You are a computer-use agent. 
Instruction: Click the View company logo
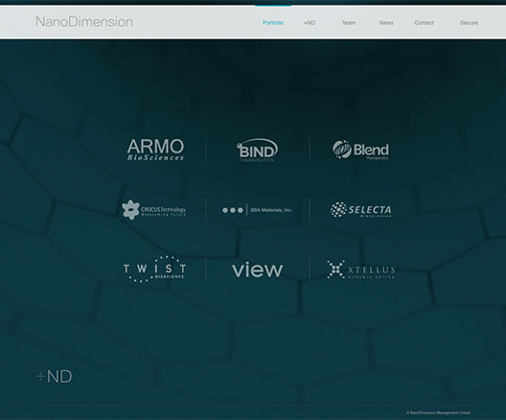[x=257, y=269]
